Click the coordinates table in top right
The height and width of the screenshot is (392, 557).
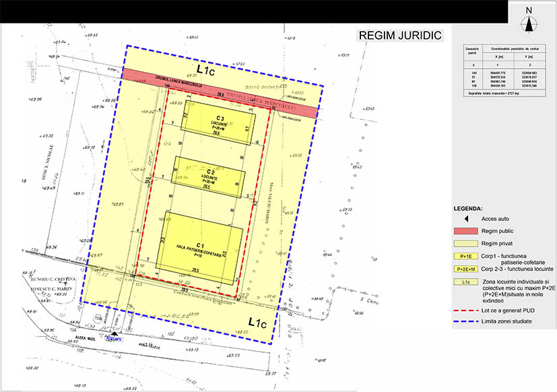[504, 70]
